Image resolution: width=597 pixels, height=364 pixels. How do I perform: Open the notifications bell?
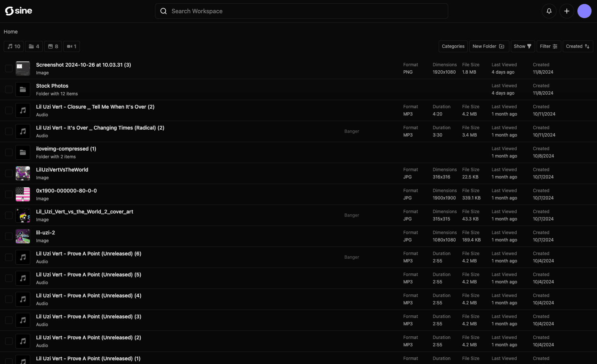coord(549,11)
